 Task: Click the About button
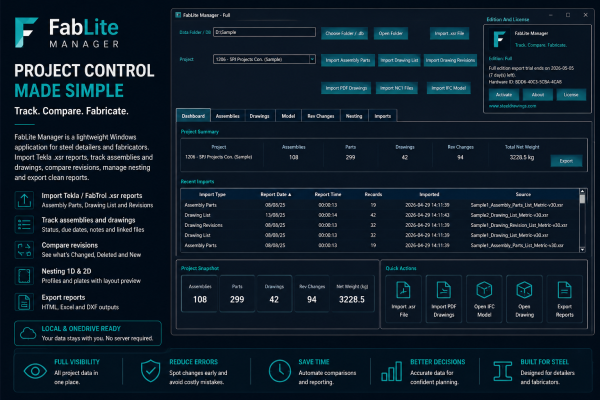pos(538,95)
